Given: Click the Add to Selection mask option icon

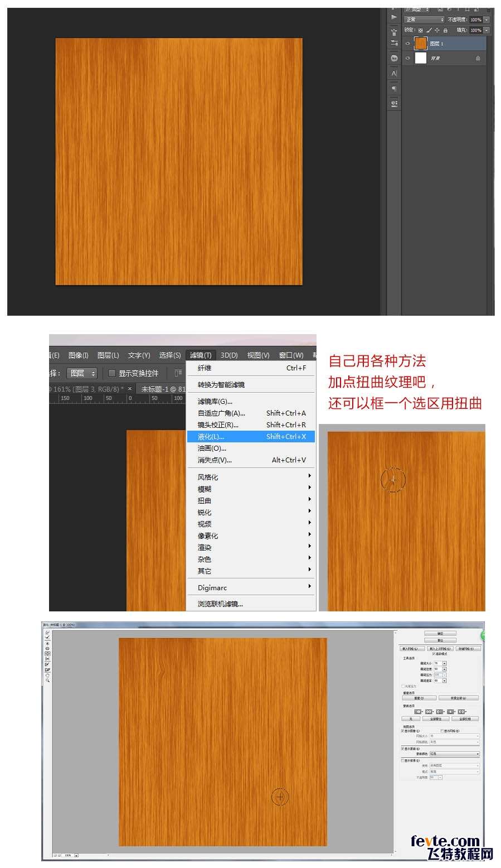Looking at the screenshot, I should coord(429,712).
